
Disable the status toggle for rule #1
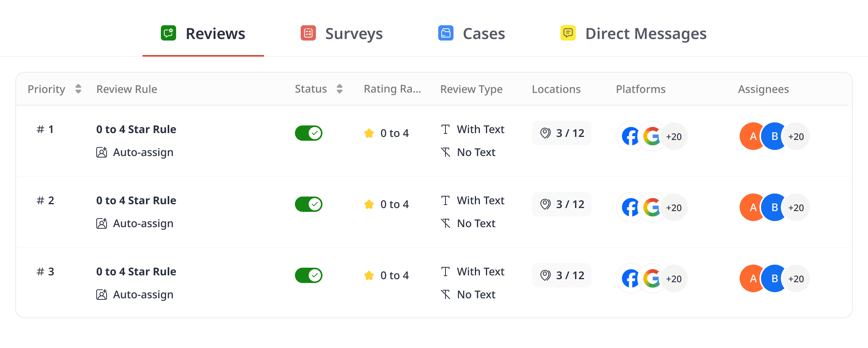coord(309,133)
